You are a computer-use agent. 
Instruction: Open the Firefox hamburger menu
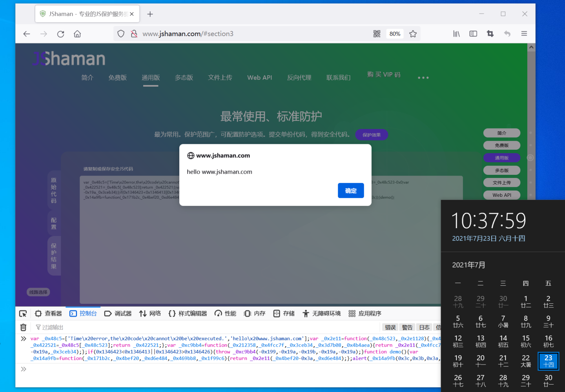[x=524, y=34]
